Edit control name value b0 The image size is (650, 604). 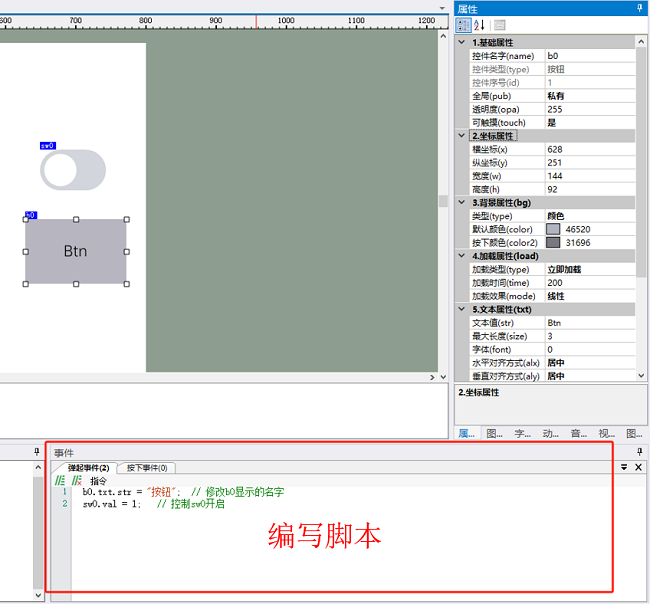(590, 56)
